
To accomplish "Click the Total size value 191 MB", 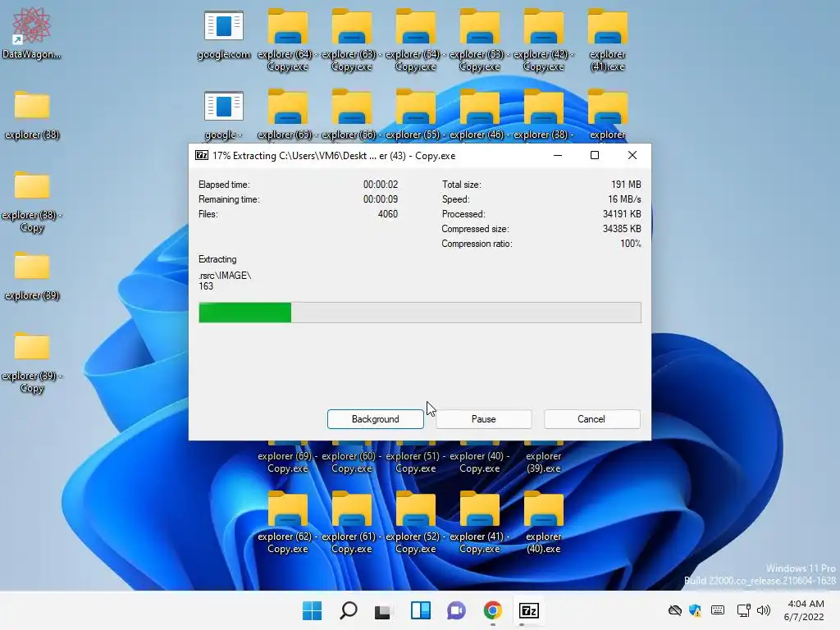I will pyautogui.click(x=626, y=185).
